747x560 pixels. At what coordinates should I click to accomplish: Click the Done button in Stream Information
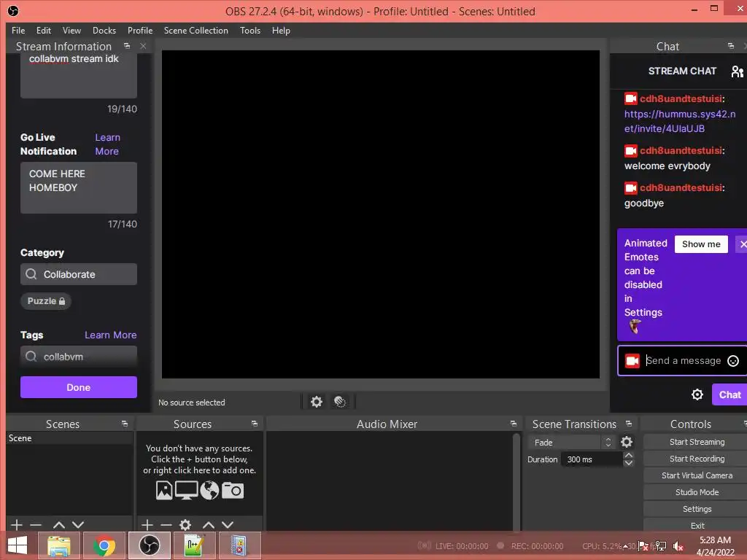click(79, 387)
